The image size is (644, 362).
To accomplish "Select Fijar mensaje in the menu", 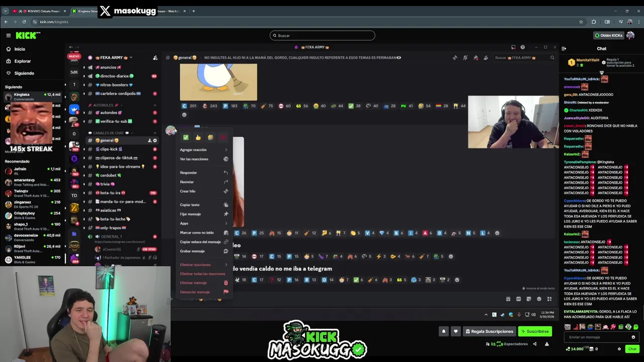I will coord(204,214).
